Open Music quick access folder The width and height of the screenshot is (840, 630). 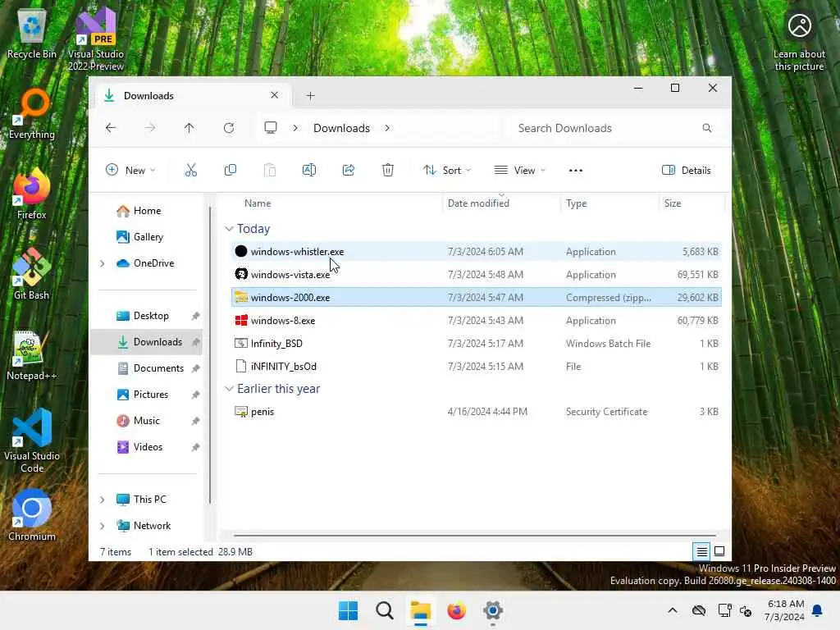pyautogui.click(x=146, y=421)
